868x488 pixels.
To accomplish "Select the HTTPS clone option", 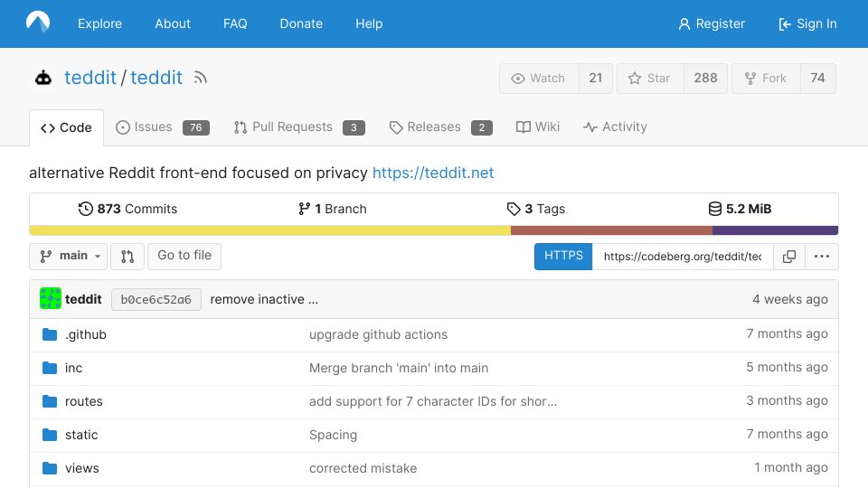I will pyautogui.click(x=563, y=256).
